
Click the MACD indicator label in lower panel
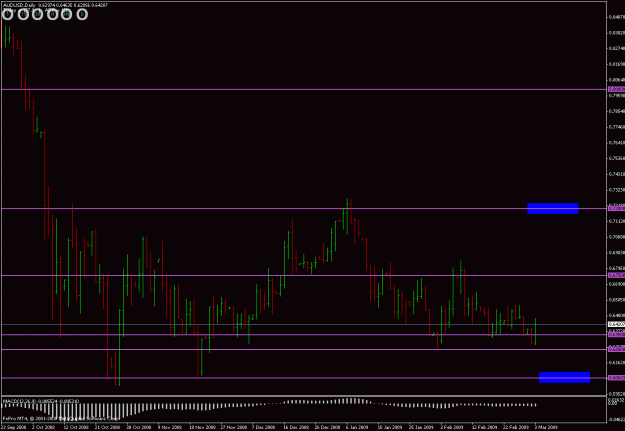pyautogui.click(x=41, y=401)
